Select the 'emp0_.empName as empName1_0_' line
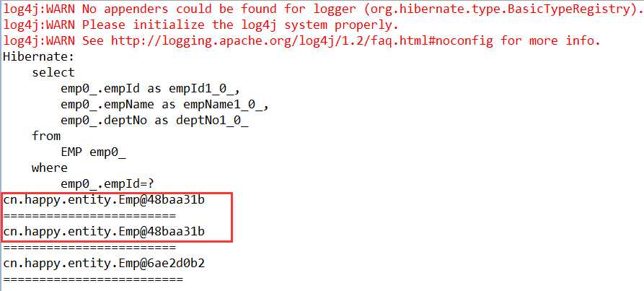Viewport: 644px width, 291px height. point(164,105)
